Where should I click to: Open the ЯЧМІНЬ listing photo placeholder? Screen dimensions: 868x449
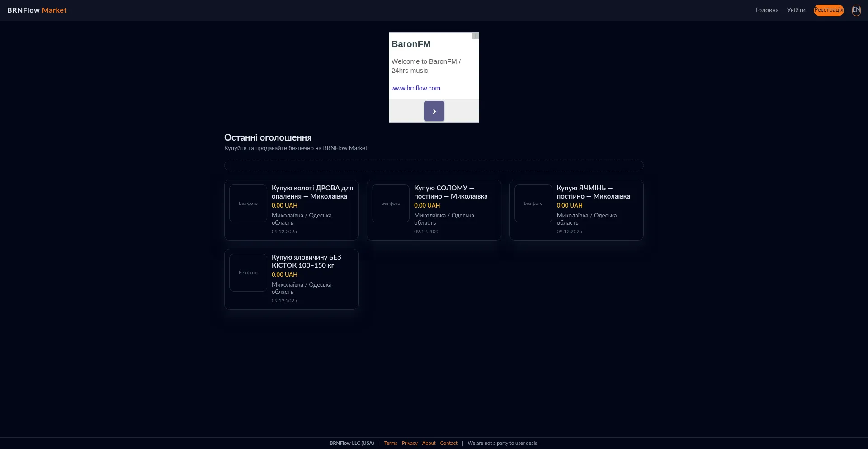click(x=533, y=203)
